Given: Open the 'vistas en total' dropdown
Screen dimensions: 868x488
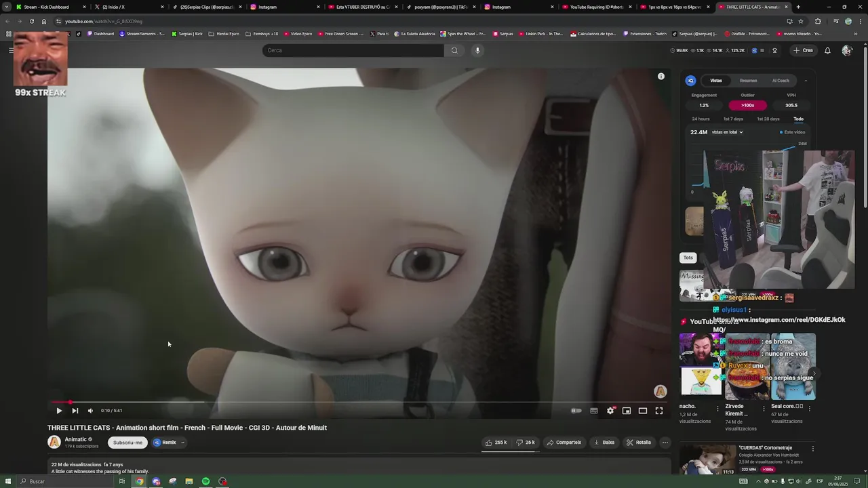Looking at the screenshot, I should point(728,132).
